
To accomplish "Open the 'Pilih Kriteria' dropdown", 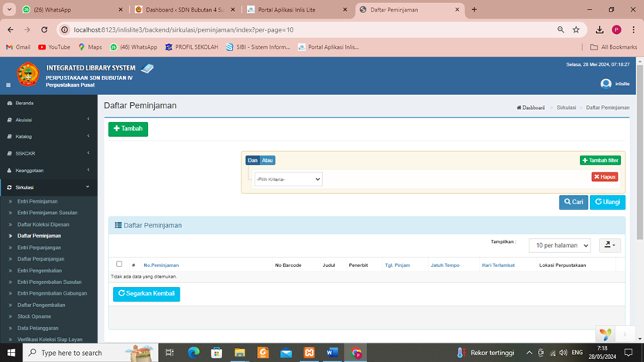I will click(288, 179).
